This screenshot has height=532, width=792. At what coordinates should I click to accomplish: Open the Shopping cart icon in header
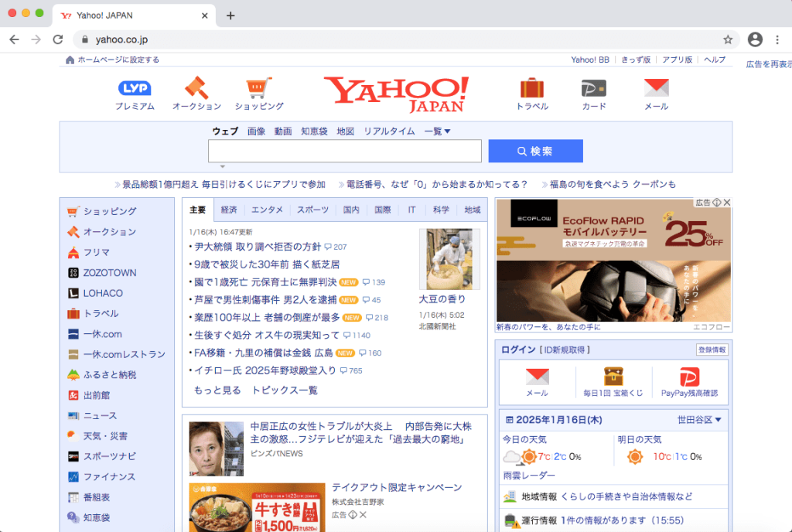[259, 88]
